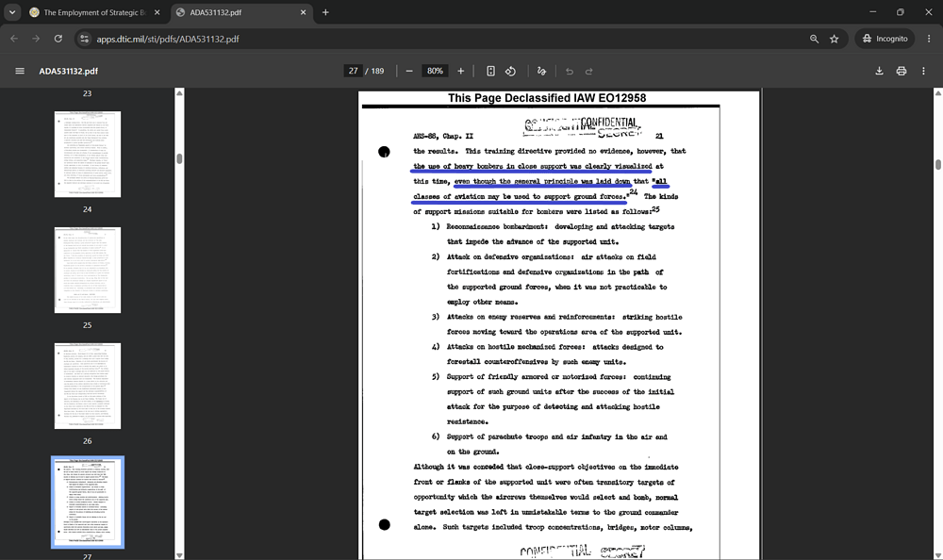Expand the tab search dropdown
This screenshot has height=560, width=943.
12,12
